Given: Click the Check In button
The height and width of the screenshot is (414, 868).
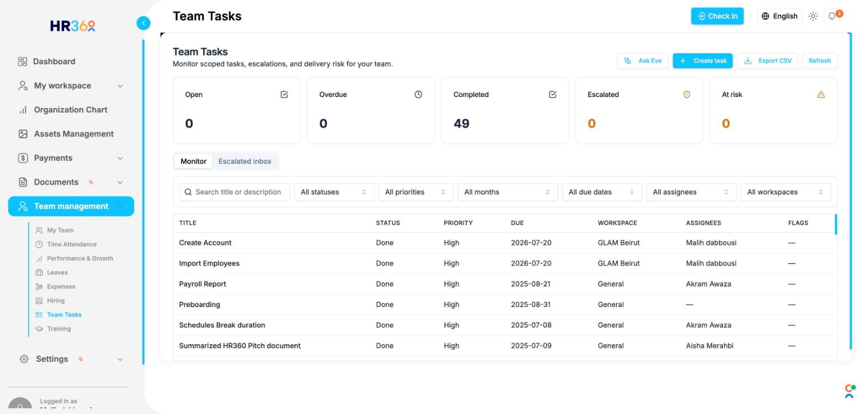Looking at the screenshot, I should [717, 16].
